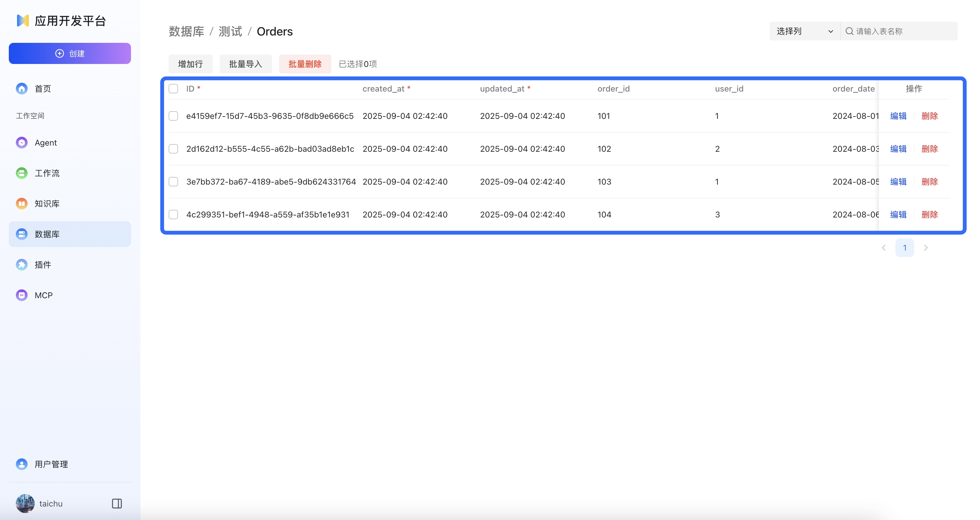Viewport: 980px width, 520px height.
Task: Click 编辑 for the order_id 102 row
Action: pos(898,149)
